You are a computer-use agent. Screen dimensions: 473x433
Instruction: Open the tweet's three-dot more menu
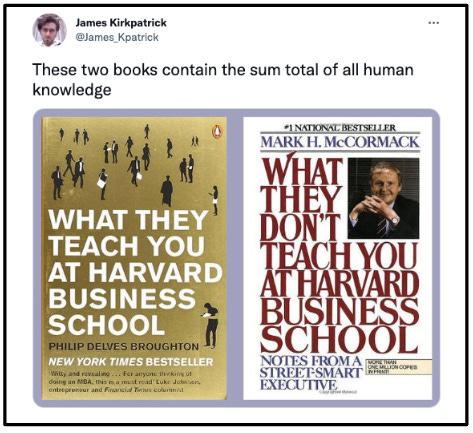coord(434,23)
